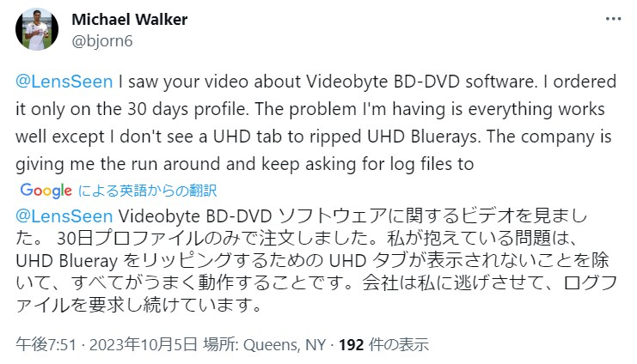Open the three-dot more options menu

pos(613,19)
